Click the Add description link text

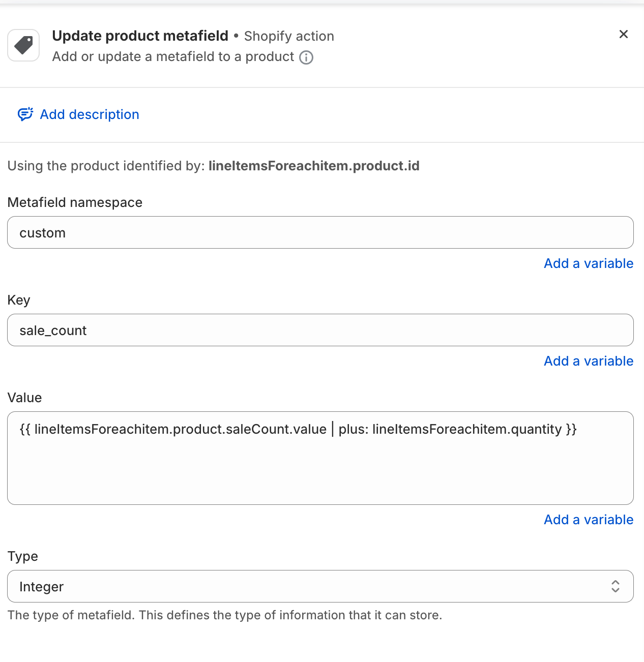[x=90, y=114]
